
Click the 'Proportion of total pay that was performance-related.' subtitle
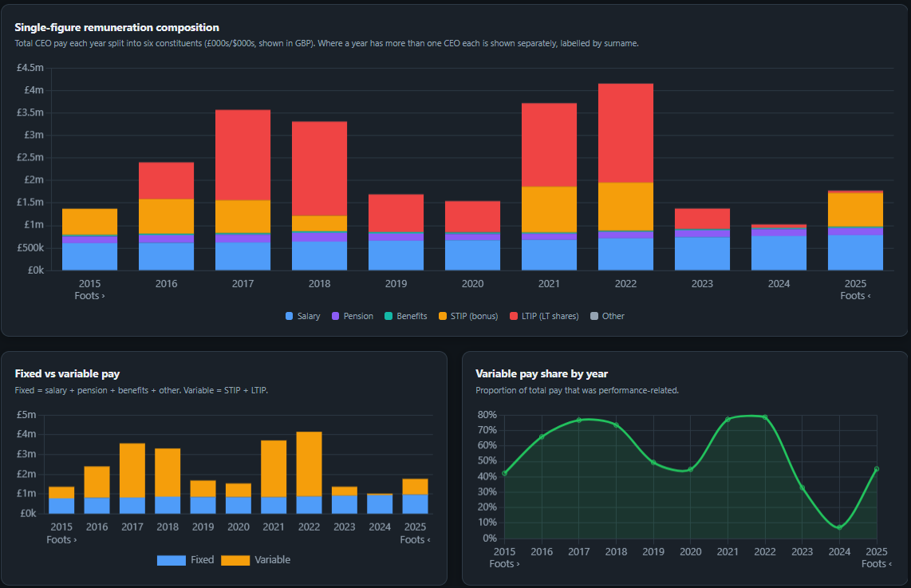click(577, 390)
